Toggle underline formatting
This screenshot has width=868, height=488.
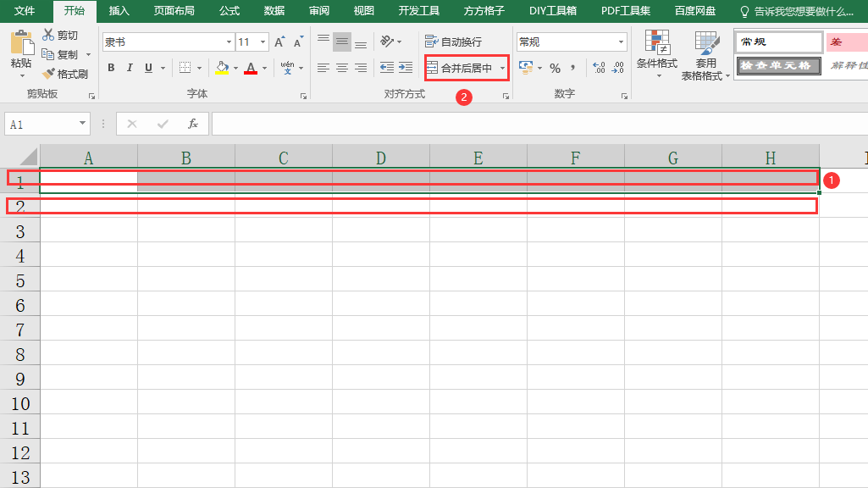148,68
